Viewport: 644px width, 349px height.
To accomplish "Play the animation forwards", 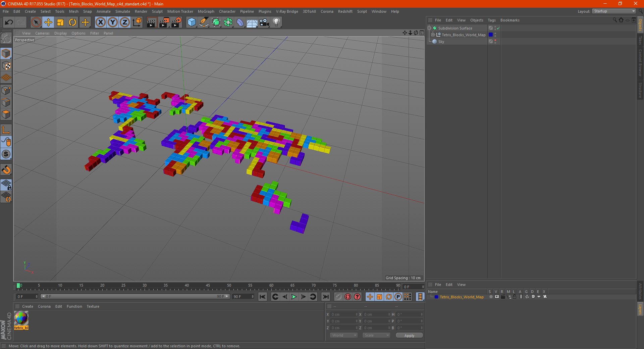I will tap(294, 297).
